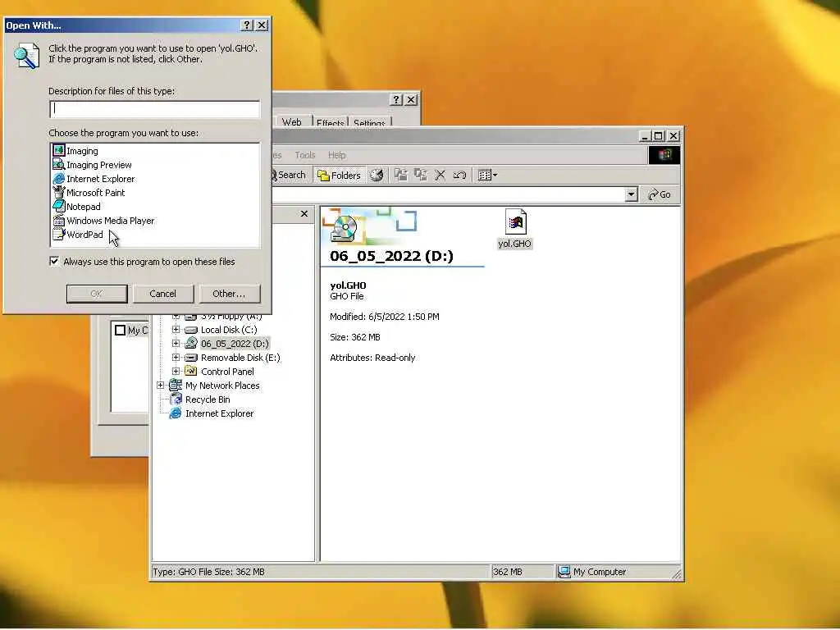Select Recycle Bin in folder tree

click(208, 399)
